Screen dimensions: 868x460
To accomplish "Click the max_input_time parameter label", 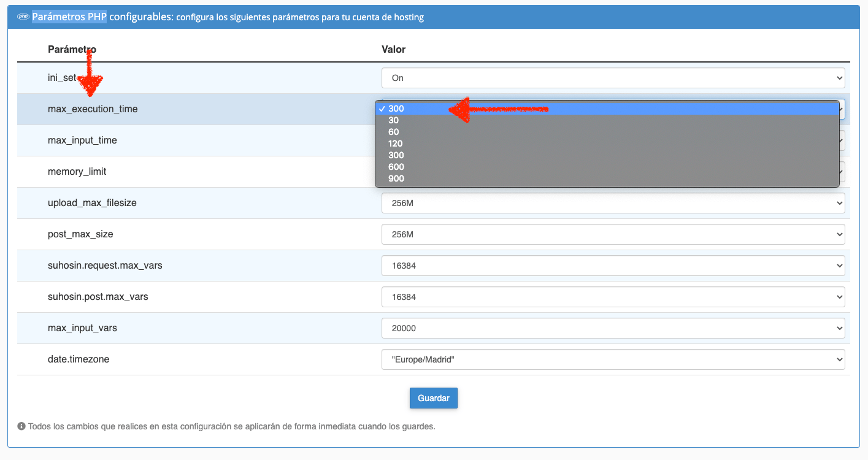I will tap(82, 140).
